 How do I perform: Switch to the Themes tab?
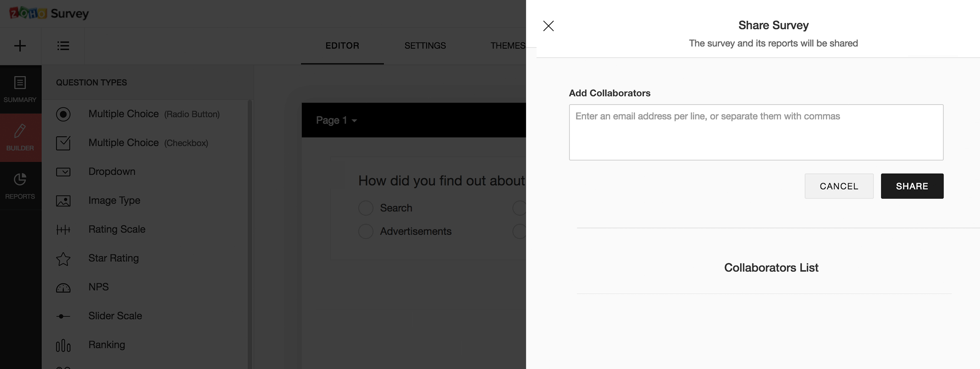508,46
